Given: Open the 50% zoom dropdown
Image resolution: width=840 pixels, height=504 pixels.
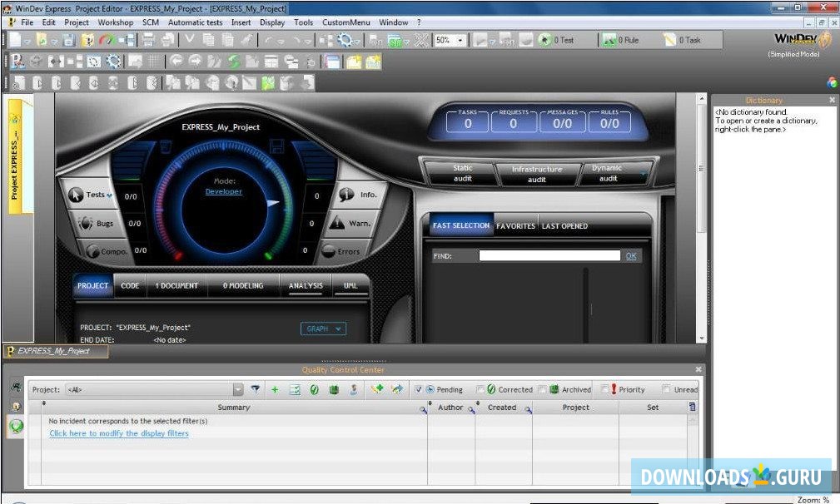Looking at the screenshot, I should [x=460, y=40].
